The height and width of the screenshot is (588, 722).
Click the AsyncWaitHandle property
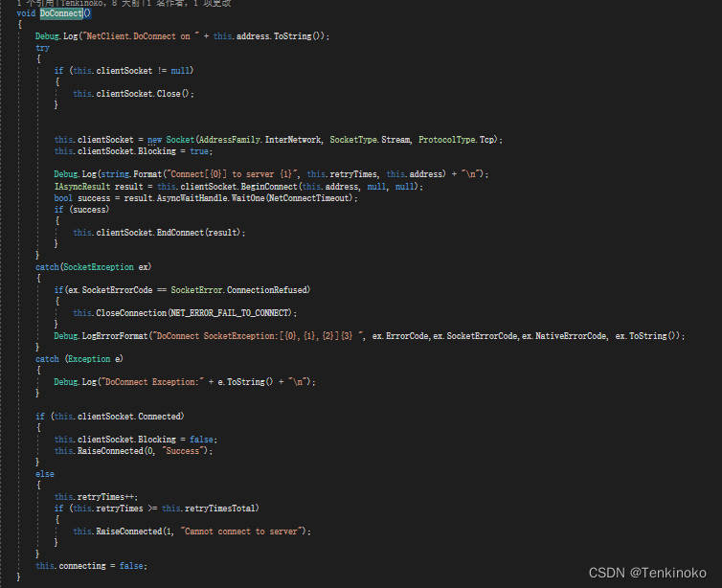pos(192,198)
